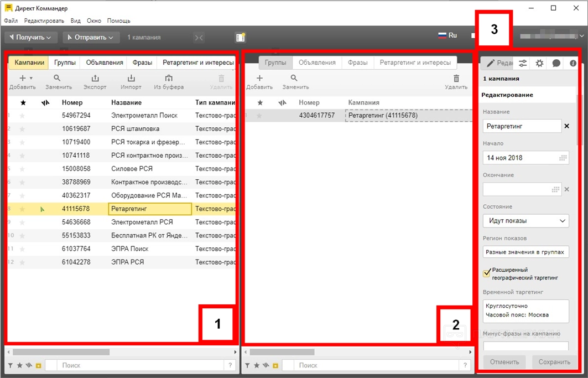Click Добавить plus icon in campaigns panel
This screenshot has width=588, height=378.
pyautogui.click(x=23, y=78)
